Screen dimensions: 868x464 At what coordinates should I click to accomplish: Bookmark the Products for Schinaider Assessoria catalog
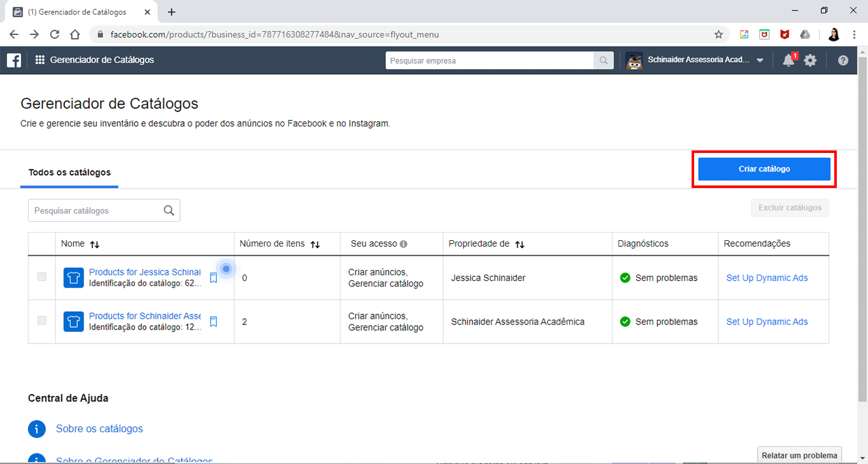tap(213, 322)
